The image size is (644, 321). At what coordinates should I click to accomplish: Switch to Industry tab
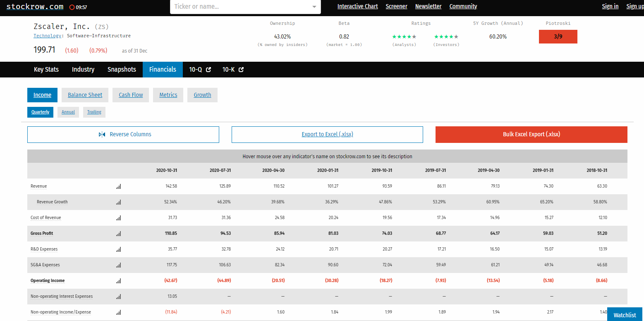pos(83,70)
